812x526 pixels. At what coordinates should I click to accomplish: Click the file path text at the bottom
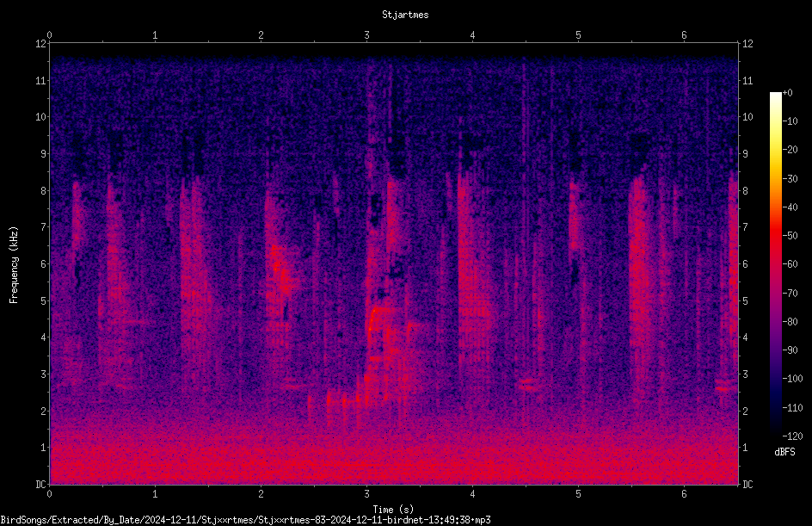(245, 520)
